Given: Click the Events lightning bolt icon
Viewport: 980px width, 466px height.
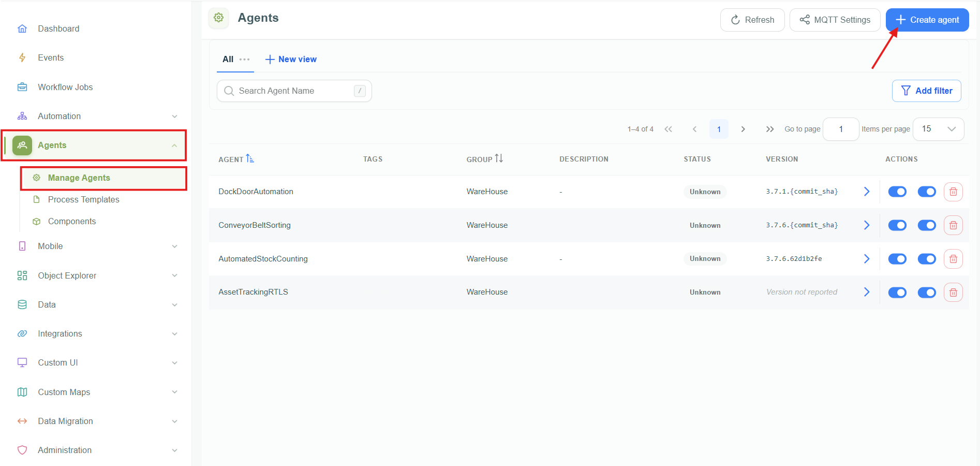Looking at the screenshot, I should click(x=22, y=57).
